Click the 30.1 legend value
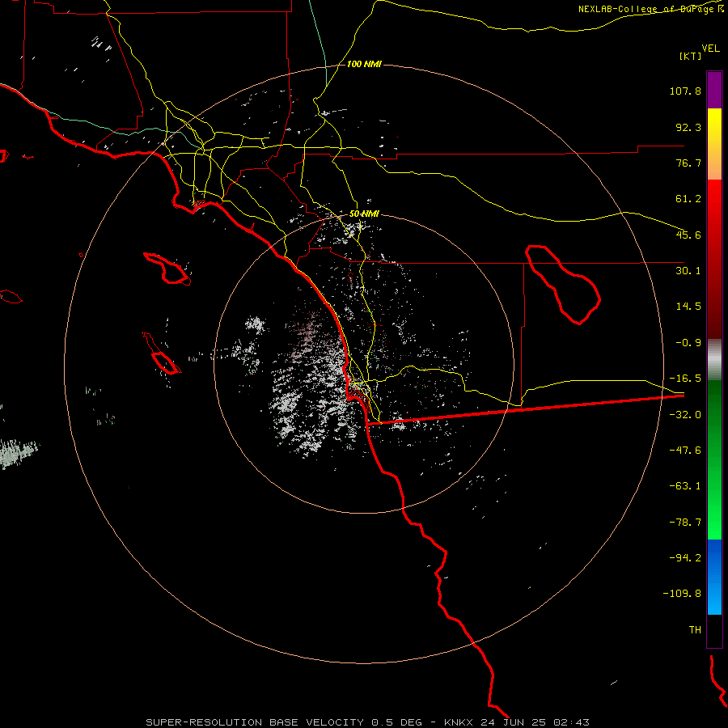This screenshot has width=728, height=728. pos(688,271)
